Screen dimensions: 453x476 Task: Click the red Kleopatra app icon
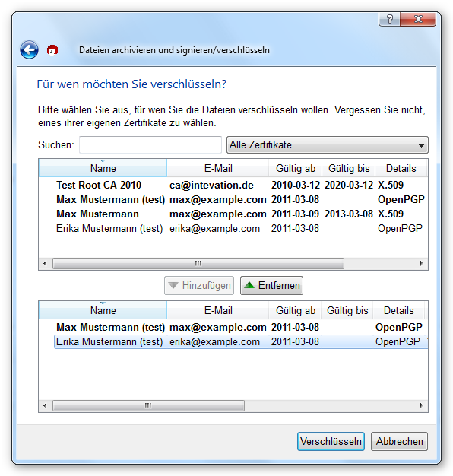(x=52, y=49)
